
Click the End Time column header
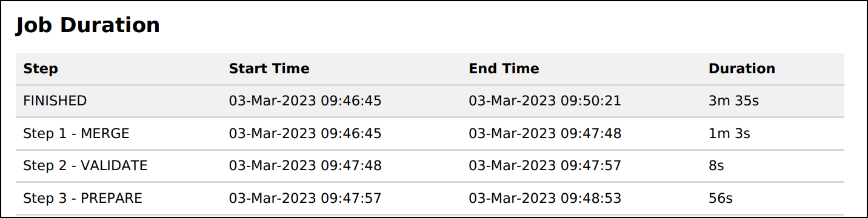coord(504,69)
